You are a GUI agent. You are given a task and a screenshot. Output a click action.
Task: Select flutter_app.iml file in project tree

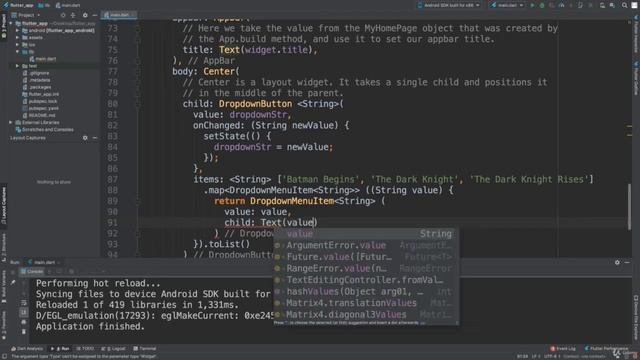point(41,94)
